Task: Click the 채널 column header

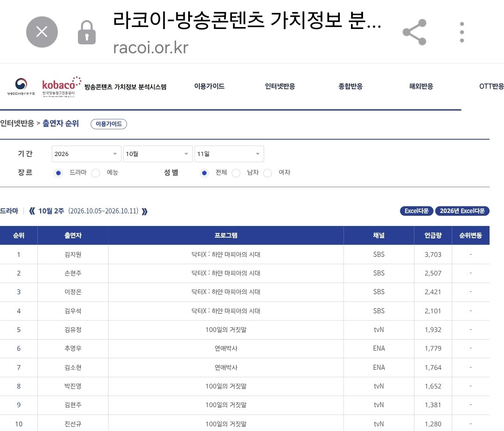Action: click(379, 235)
